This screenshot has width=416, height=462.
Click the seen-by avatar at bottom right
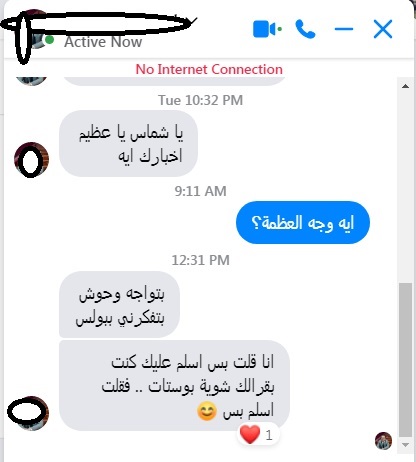(x=383, y=441)
